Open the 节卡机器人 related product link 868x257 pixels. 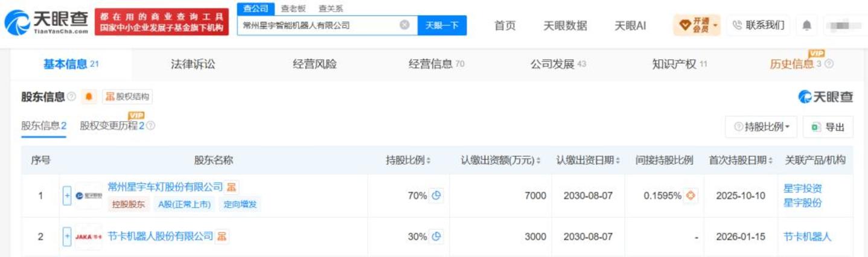[x=808, y=236]
